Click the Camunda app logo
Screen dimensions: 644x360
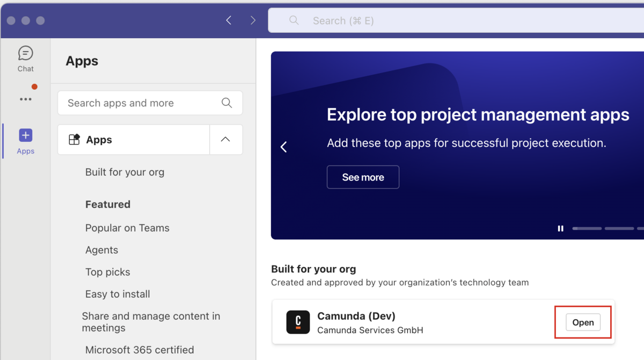click(x=298, y=322)
